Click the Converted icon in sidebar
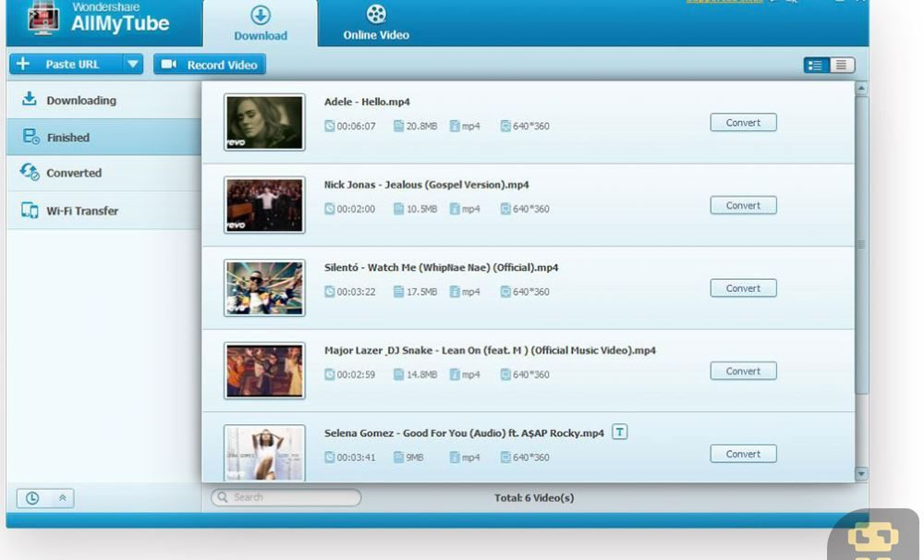The width and height of the screenshot is (924, 560). 30,172
